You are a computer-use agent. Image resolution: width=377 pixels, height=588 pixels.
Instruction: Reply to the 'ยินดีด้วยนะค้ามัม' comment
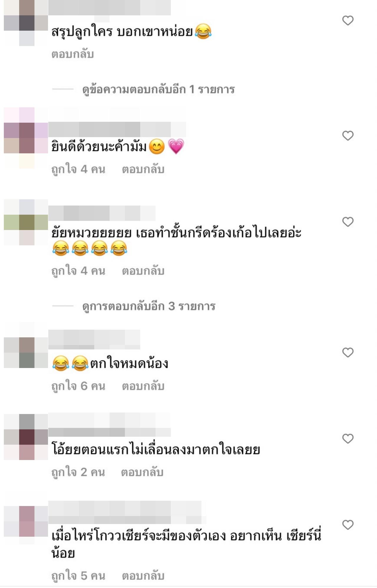click(143, 170)
